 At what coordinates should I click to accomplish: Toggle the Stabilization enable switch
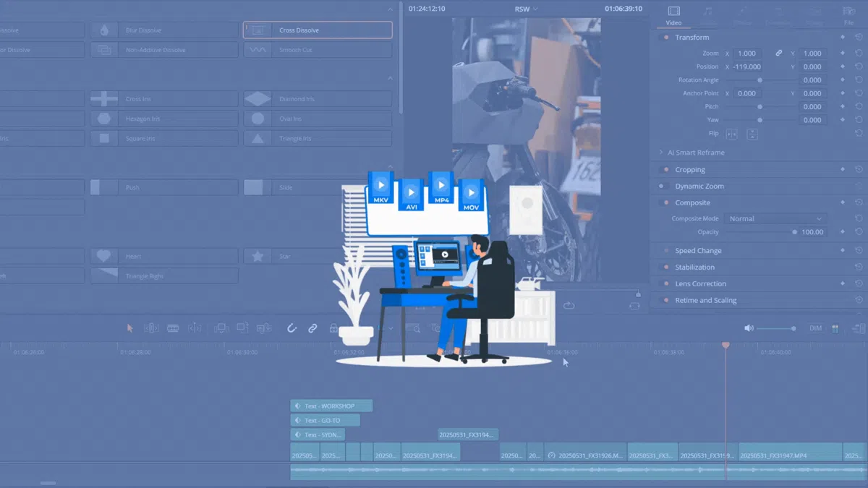click(x=665, y=267)
